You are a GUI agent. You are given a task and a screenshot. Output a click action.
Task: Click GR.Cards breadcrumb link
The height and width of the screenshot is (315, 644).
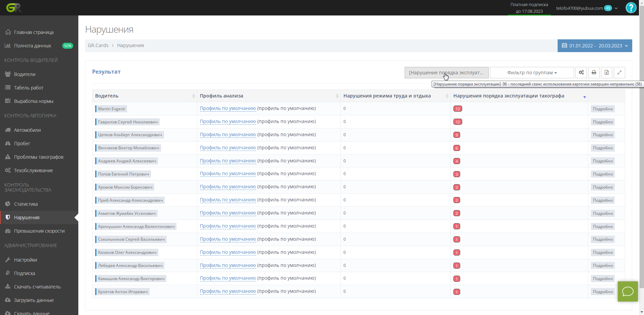[98, 45]
